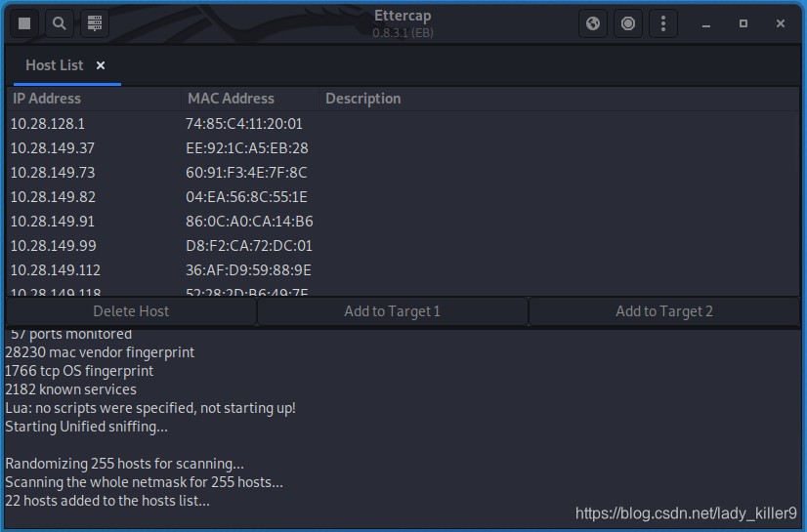Open the three-dot Ettercap menu
807x532 pixels.
click(x=662, y=23)
